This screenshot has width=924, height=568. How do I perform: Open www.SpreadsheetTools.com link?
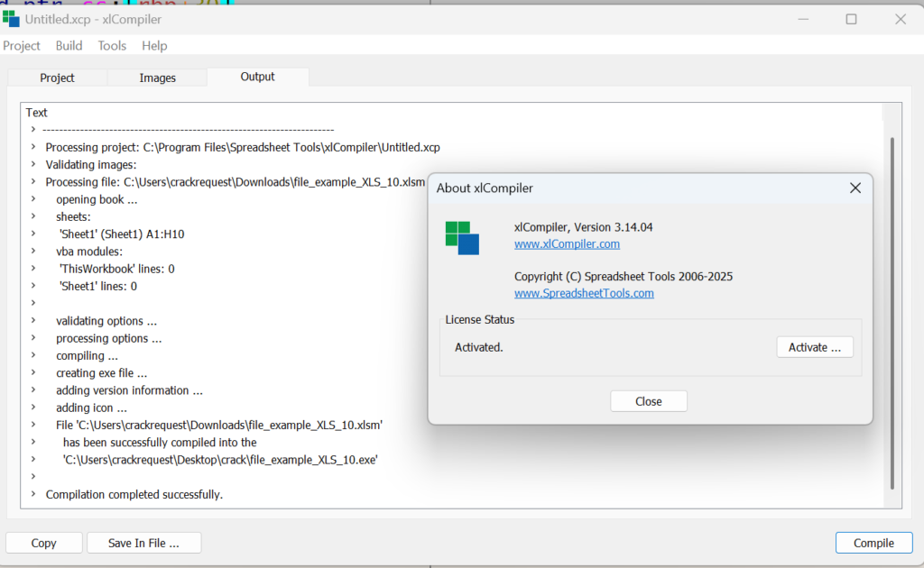point(584,293)
